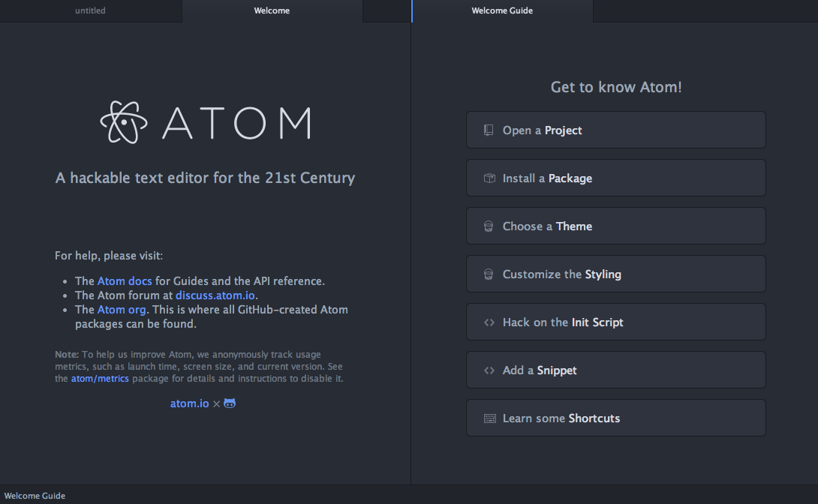Click the book icon beside Open a Project
Viewport: 818px width, 504px height.
point(489,130)
